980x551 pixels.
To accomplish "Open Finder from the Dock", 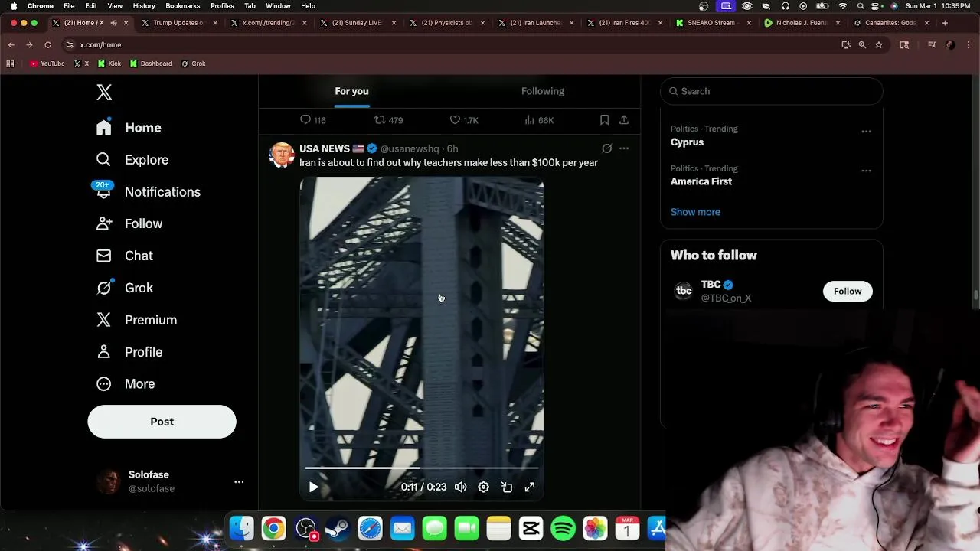I will pos(242,528).
